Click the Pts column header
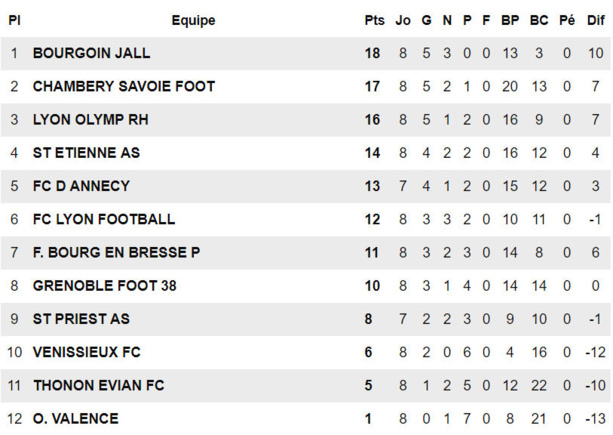613x435 pixels. pos(374,20)
